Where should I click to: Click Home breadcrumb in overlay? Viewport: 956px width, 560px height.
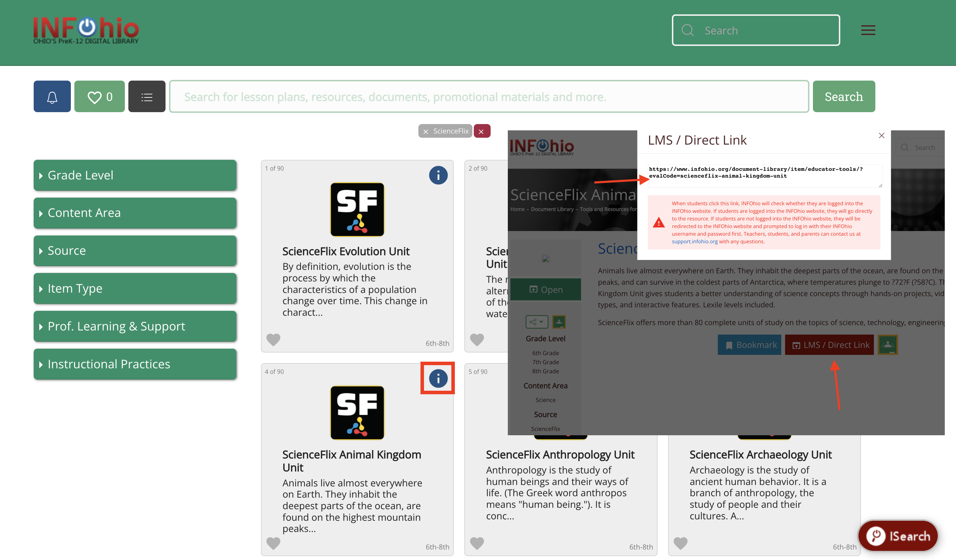pyautogui.click(x=517, y=209)
